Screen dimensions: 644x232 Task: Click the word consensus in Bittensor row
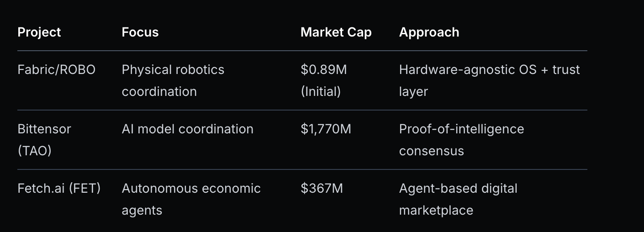(x=432, y=151)
